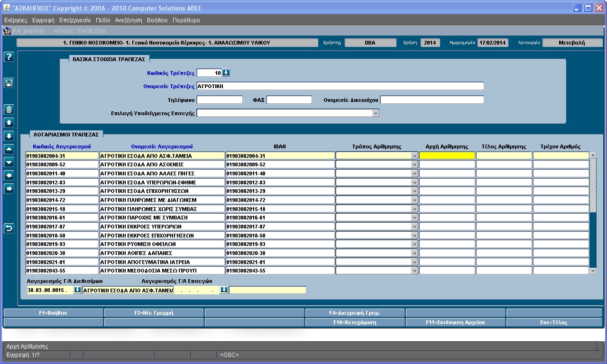The height and width of the screenshot is (364, 607).
Task: Click the Κωδικός Τράπεζας field showing 10
Action: coord(209,73)
